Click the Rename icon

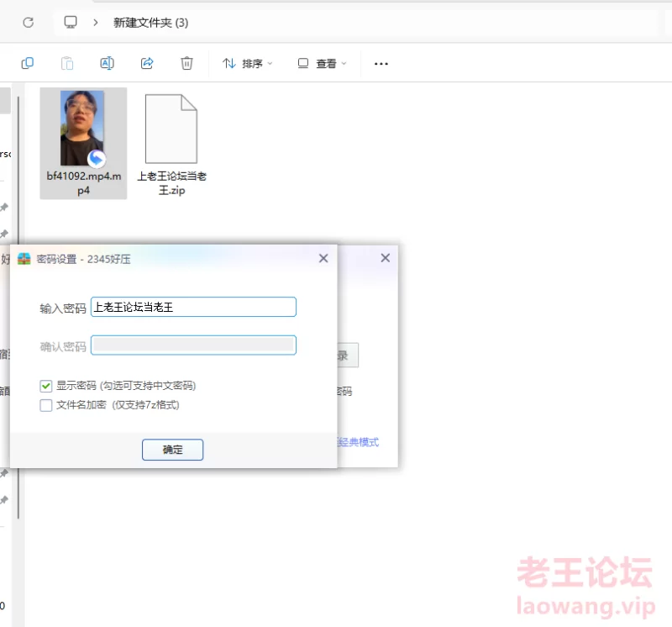[107, 63]
